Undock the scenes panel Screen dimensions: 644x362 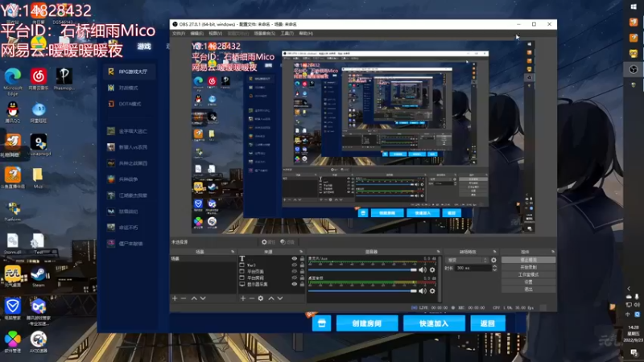233,252
